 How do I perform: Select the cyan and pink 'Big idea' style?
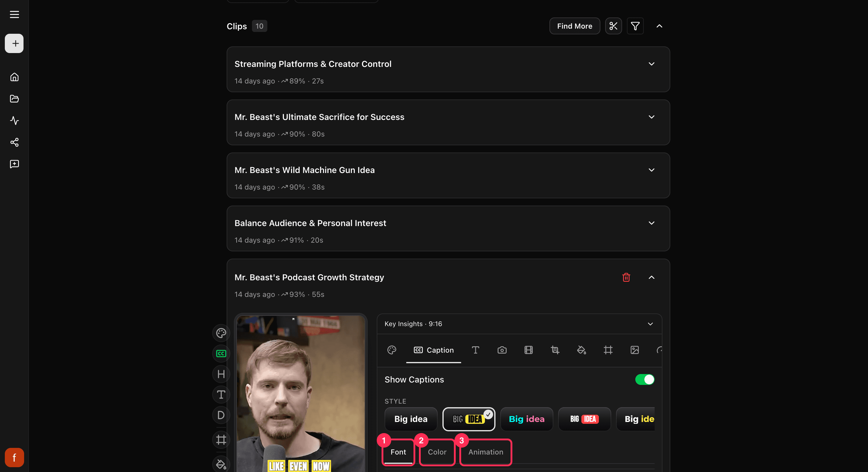[526, 419]
